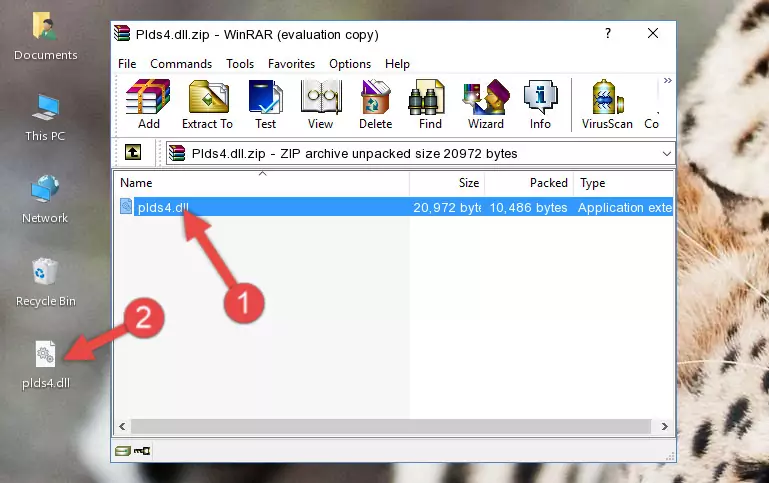The width and height of the screenshot is (769, 483).
Task: Open the Commands menu
Action: pos(181,64)
